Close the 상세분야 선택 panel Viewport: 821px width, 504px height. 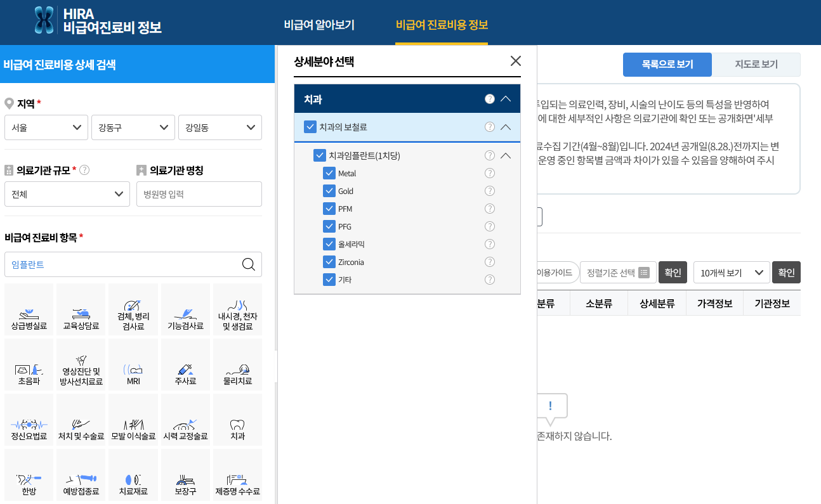coord(516,61)
